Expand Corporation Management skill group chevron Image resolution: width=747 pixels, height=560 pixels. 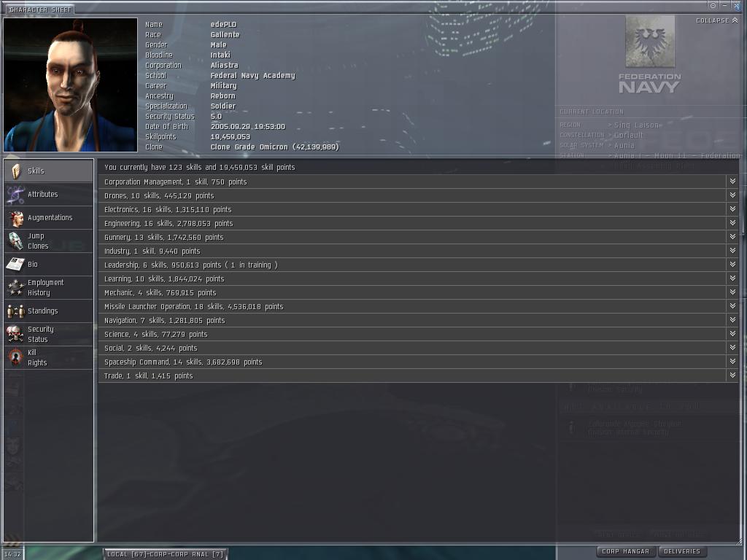click(x=732, y=181)
